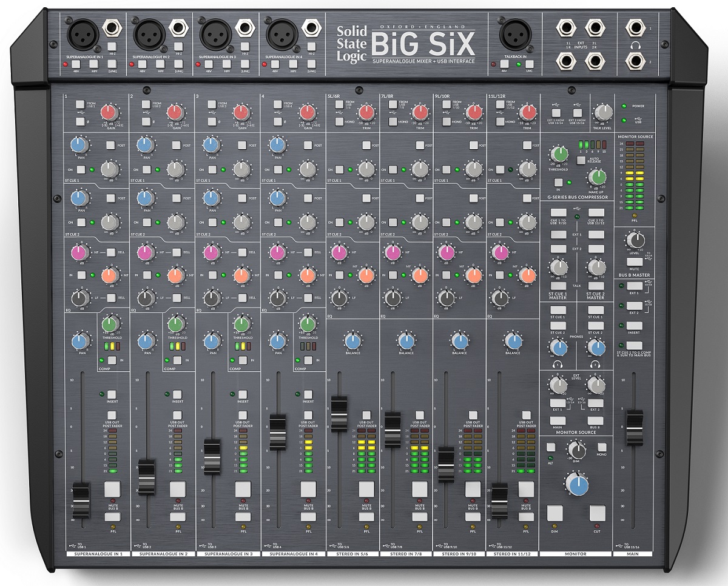Viewport: 728px width, 586px height.
Task: Engage 48V phantom power on SuperAnalogue In 1
Action: (76, 64)
